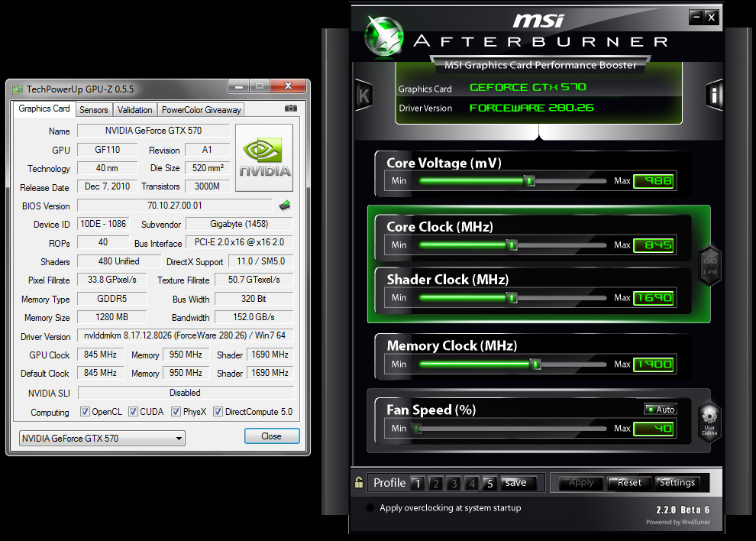The image size is (756, 541).
Task: Click the Shader Clock value field 1690
Action: click(654, 298)
